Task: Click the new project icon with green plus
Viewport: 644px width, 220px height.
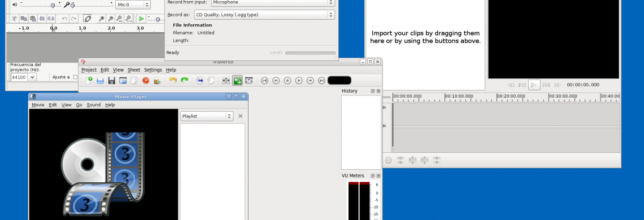Action: [88, 81]
